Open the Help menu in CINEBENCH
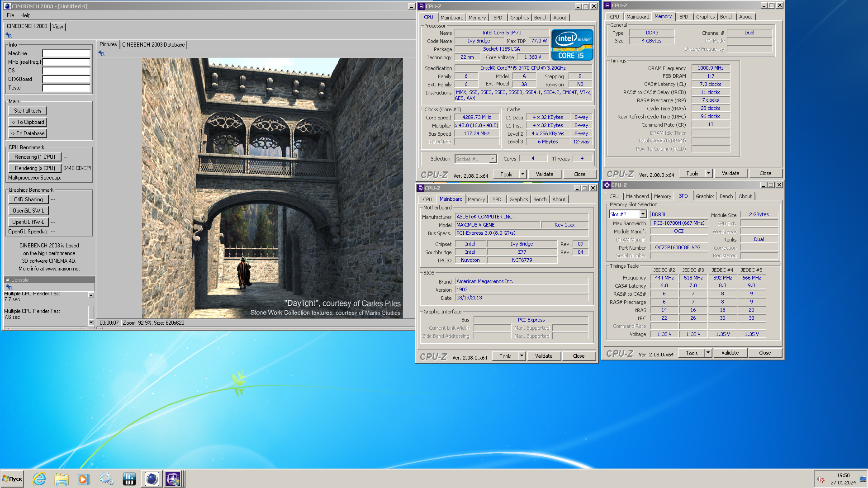This screenshot has width=868, height=488. click(x=25, y=15)
